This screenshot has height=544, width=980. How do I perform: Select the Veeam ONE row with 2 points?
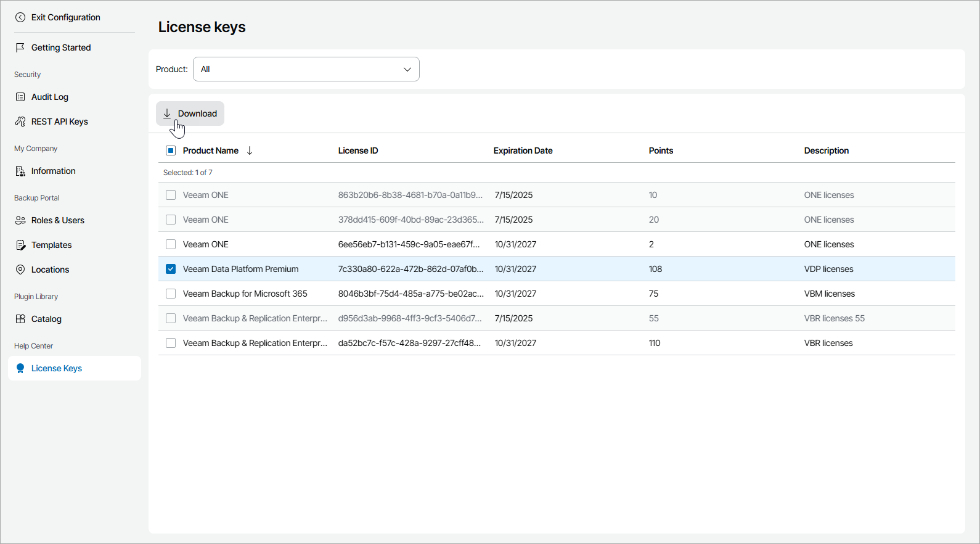(x=171, y=244)
